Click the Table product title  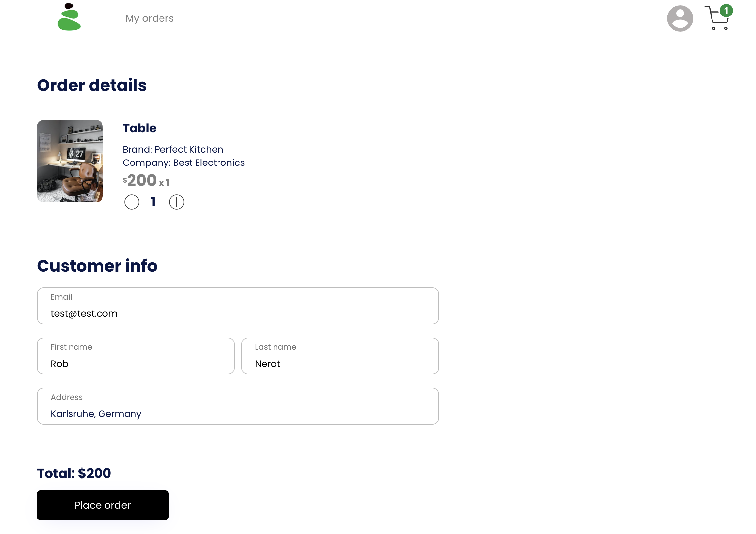coord(139,128)
